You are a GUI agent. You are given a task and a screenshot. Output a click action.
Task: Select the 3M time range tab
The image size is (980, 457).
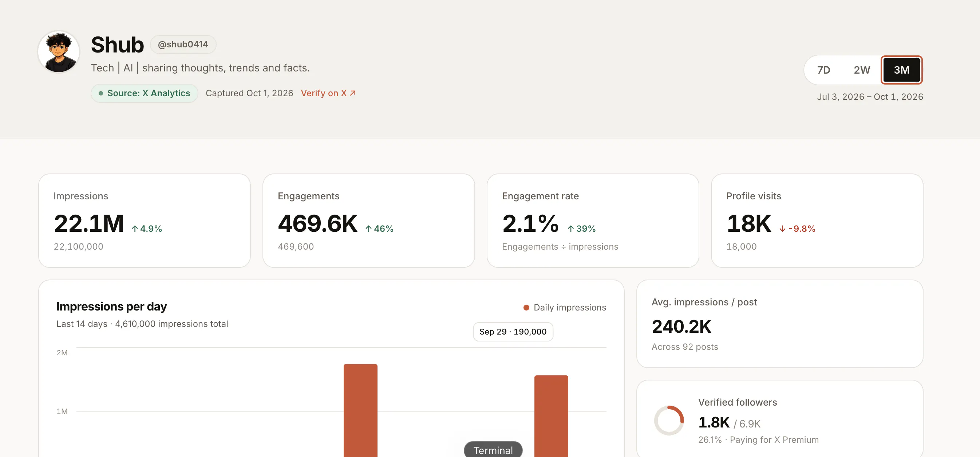901,70
